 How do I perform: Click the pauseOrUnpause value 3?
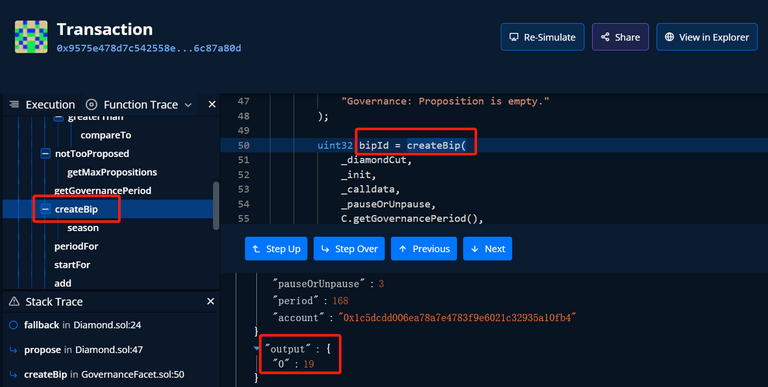(x=381, y=284)
